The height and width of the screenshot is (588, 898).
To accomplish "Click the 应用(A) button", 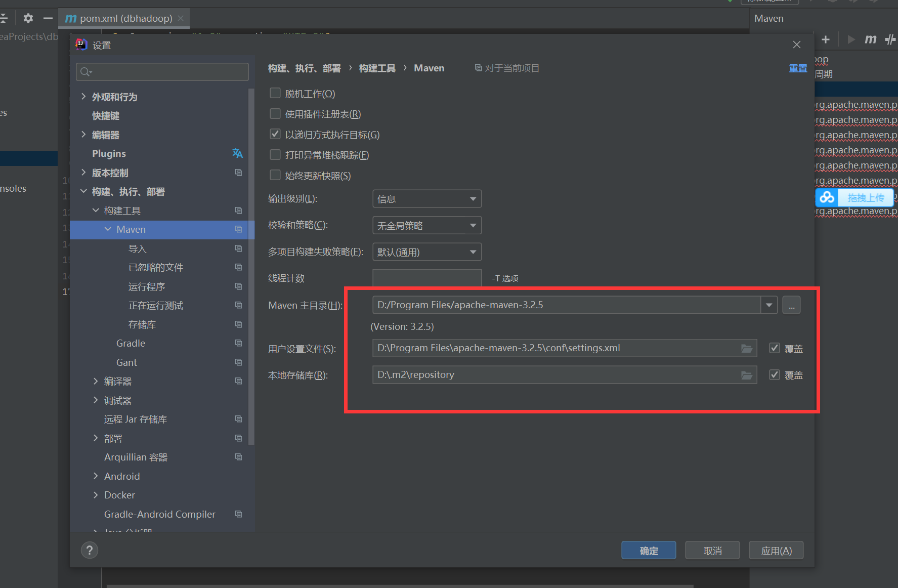I will tap(776, 551).
